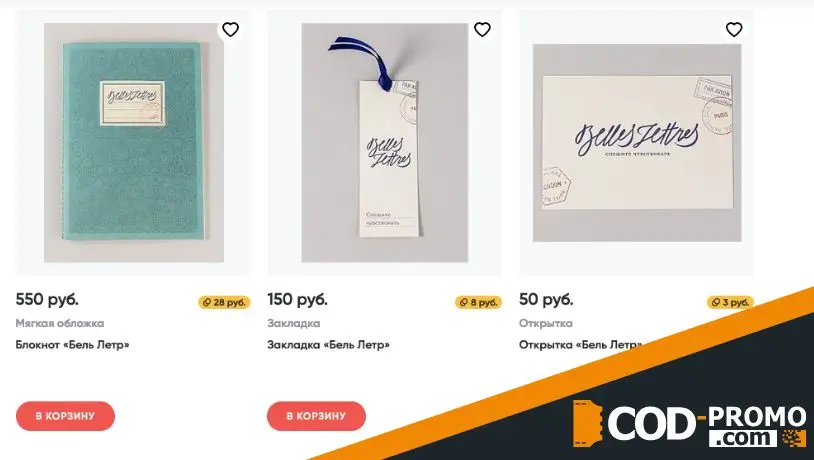Click the COD-PROMO.com logo banner
The image size is (814, 460).
click(x=690, y=424)
